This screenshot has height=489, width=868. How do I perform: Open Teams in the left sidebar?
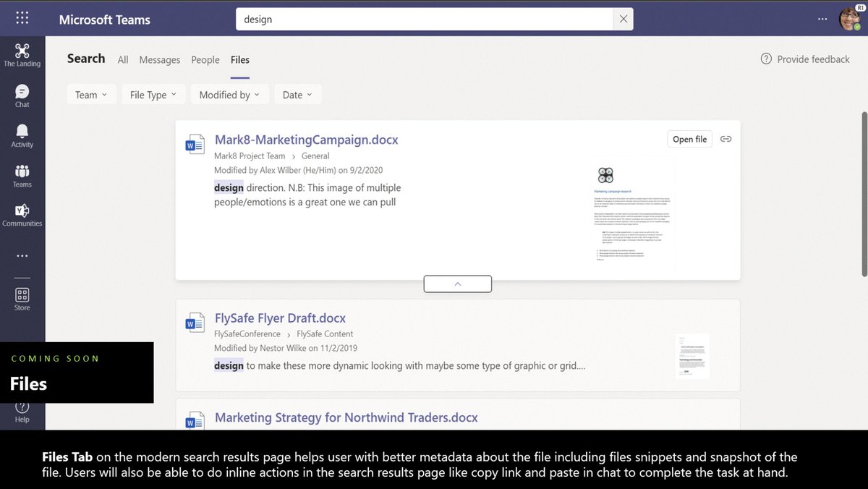tap(22, 176)
